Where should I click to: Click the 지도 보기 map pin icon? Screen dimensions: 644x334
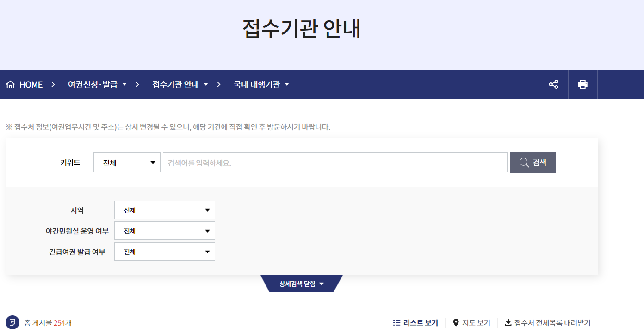pyautogui.click(x=456, y=322)
